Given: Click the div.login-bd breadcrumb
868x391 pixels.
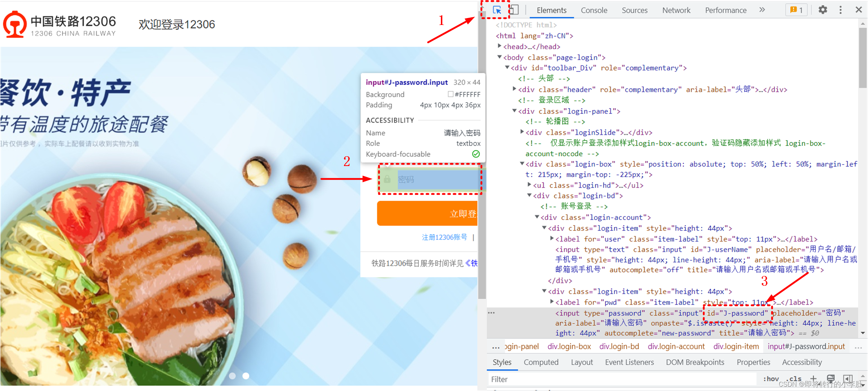Looking at the screenshot, I should pyautogui.click(x=619, y=347).
